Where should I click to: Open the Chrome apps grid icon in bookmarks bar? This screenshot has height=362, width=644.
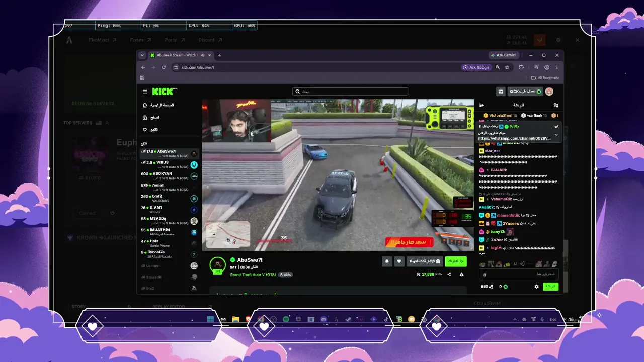click(x=142, y=78)
